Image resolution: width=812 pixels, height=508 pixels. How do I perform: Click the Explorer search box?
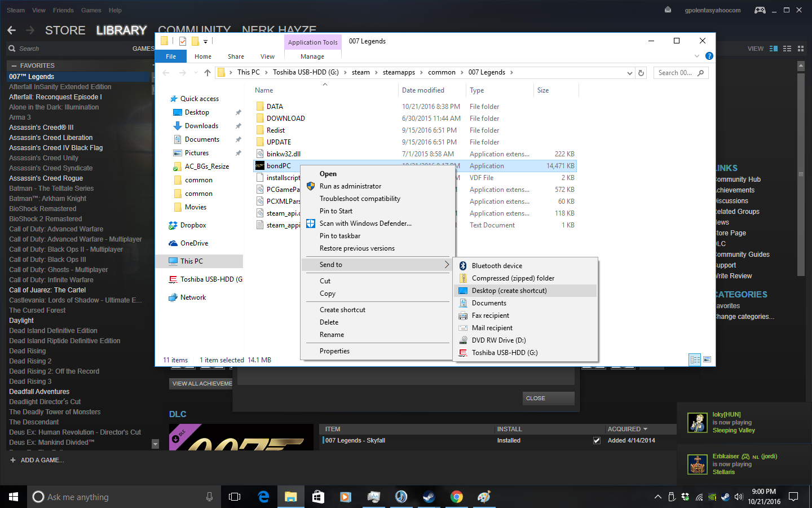pos(681,73)
